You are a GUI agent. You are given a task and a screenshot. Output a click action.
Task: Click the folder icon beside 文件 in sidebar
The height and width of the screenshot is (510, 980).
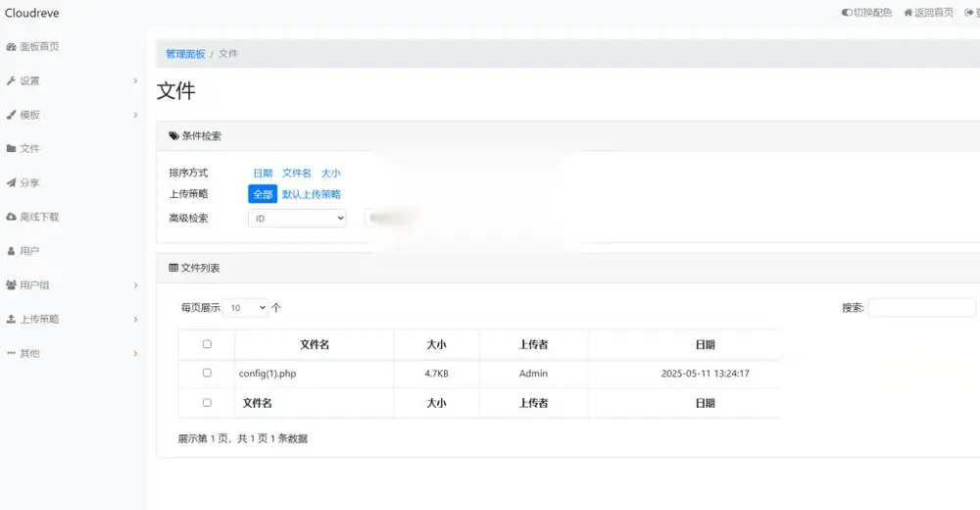pyautogui.click(x=11, y=148)
